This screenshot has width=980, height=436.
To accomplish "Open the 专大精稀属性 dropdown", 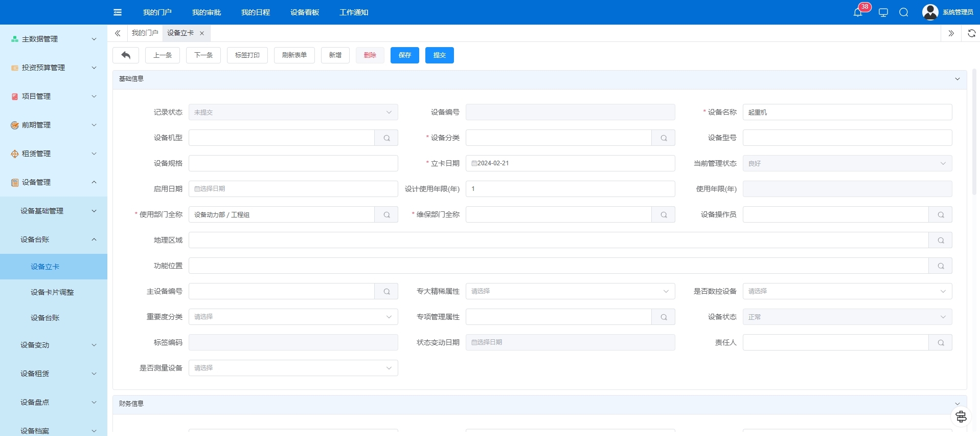I will pos(571,291).
